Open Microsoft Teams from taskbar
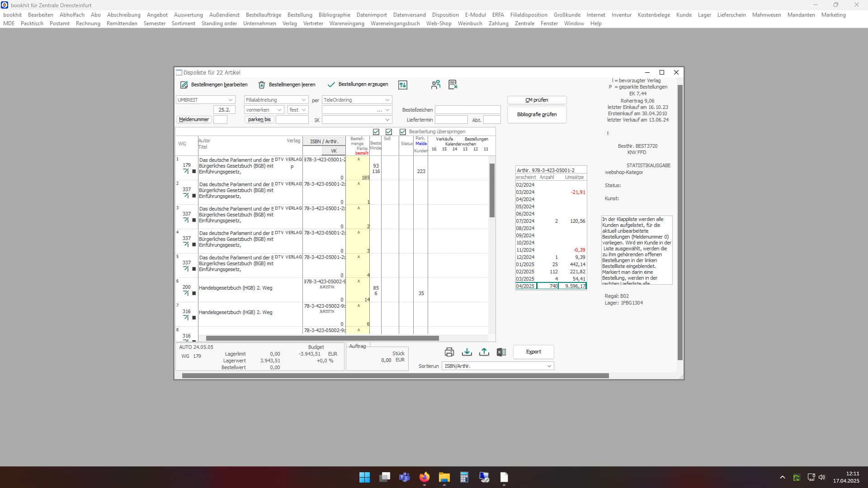868x488 pixels. coord(404,477)
